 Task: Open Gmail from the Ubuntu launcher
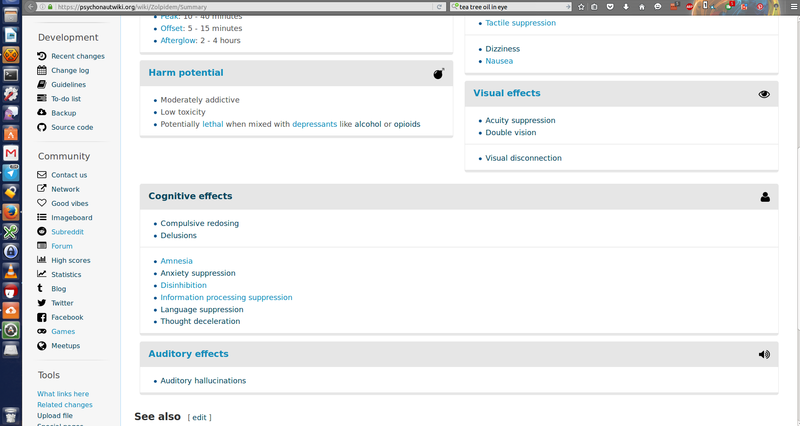(11, 153)
